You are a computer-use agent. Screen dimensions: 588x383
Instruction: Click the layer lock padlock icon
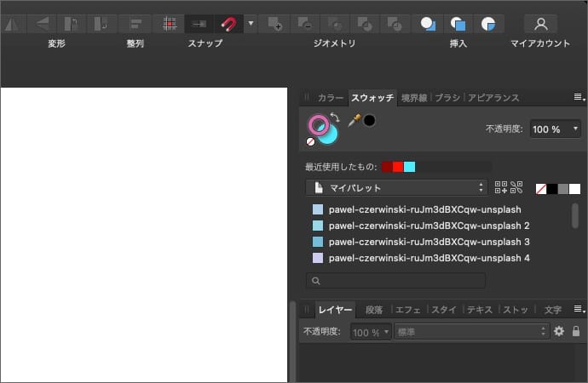(576, 331)
